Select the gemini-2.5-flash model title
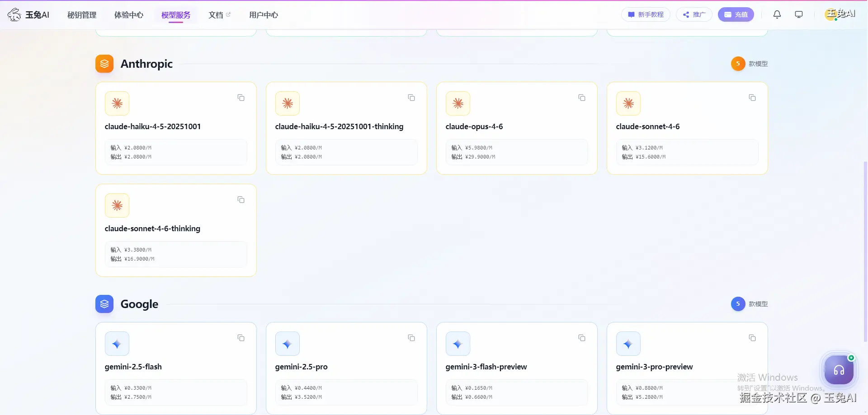868x415 pixels. [x=133, y=367]
